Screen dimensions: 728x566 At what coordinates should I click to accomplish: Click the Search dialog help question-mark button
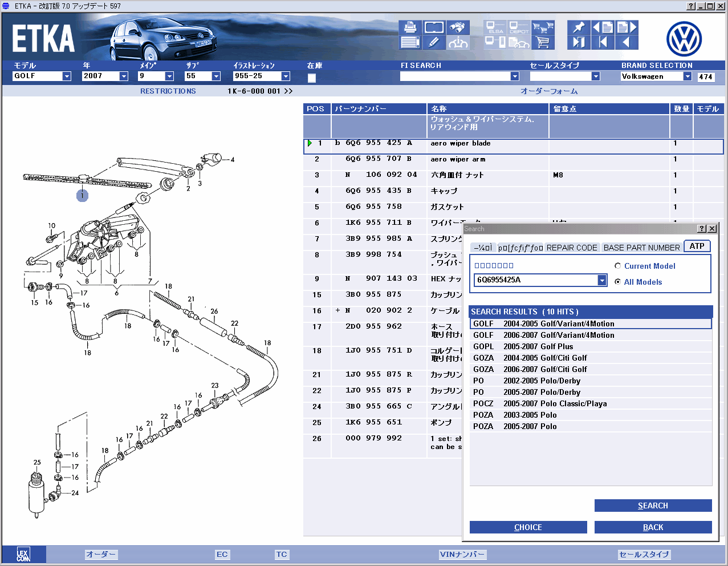click(x=702, y=228)
